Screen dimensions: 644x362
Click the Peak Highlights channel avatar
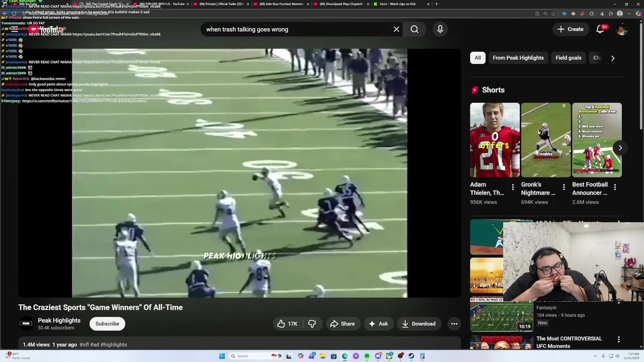(x=26, y=324)
